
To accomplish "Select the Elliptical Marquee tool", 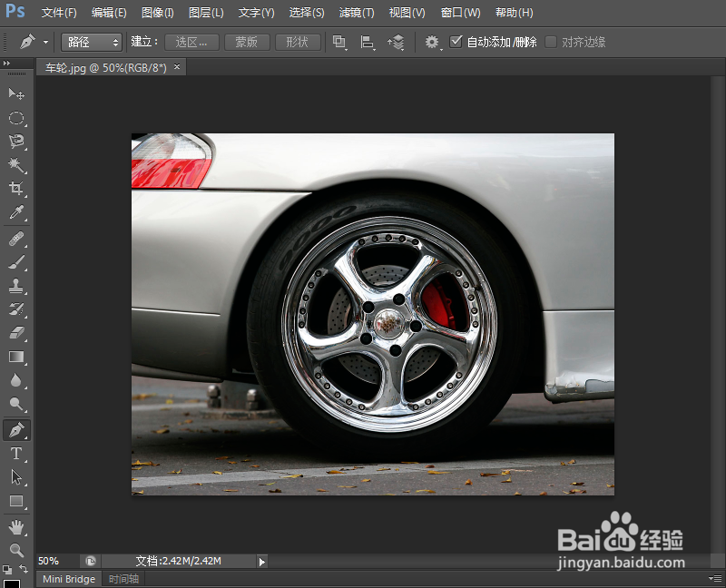I will 16,118.
